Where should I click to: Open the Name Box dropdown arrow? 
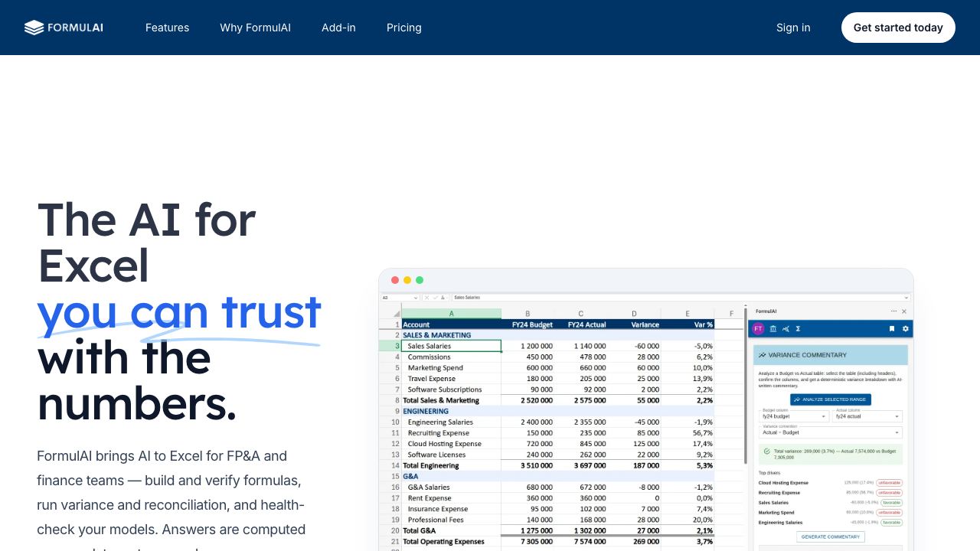[x=416, y=298]
